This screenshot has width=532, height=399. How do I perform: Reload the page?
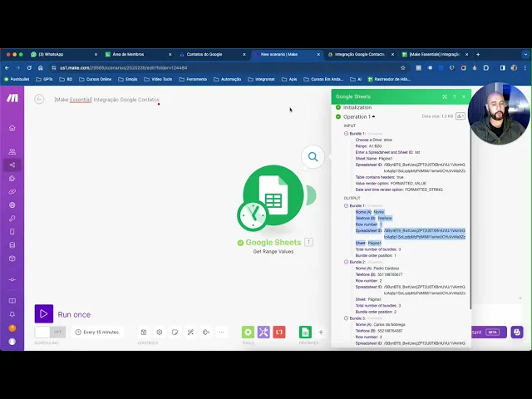29,68
